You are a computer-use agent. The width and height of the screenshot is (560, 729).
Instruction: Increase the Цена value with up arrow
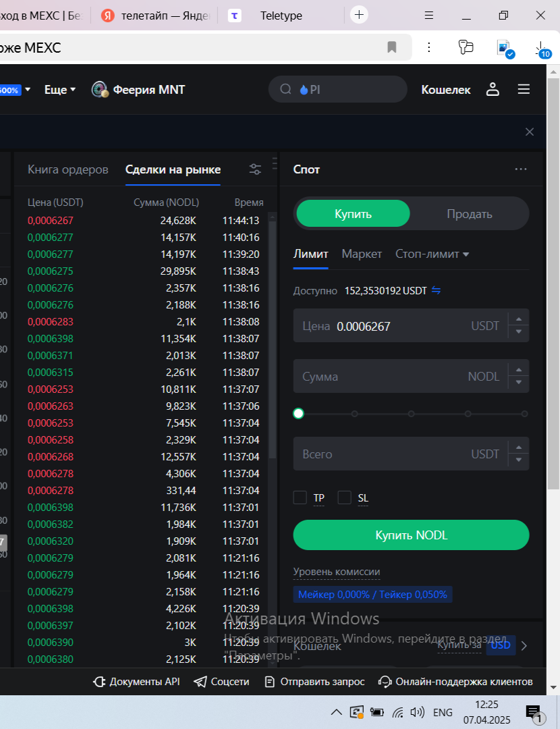519,319
